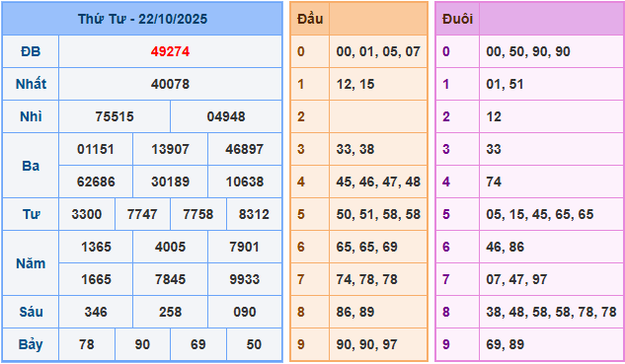Screen dimensions: 625x364
Task: Select Đuôi values 46, 86
Action: tap(505, 247)
